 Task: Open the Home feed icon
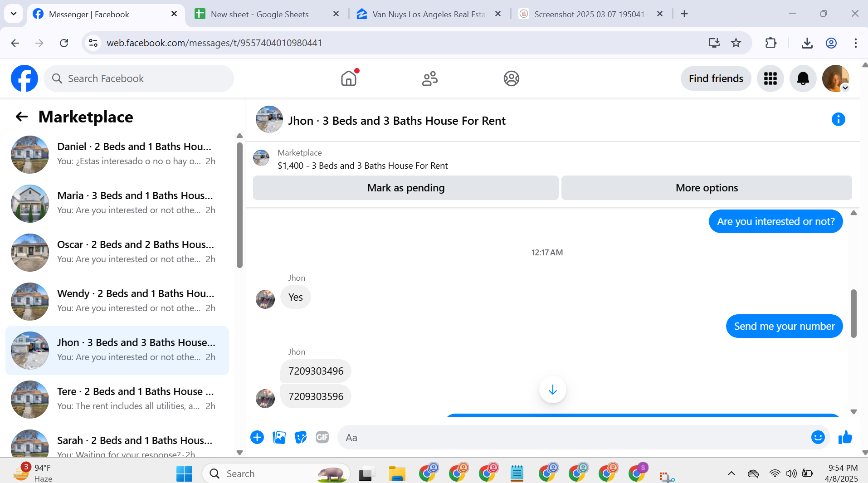tap(349, 78)
